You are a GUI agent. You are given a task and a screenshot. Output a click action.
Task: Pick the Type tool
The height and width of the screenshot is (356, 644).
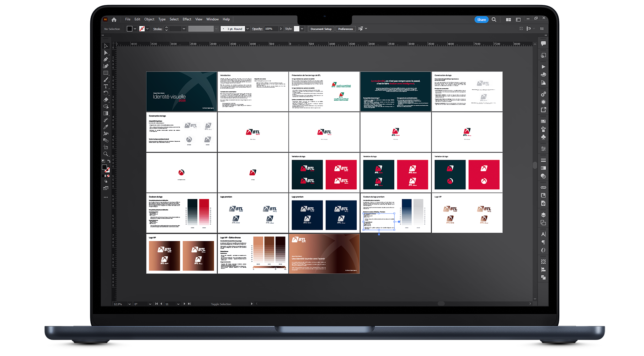point(106,87)
